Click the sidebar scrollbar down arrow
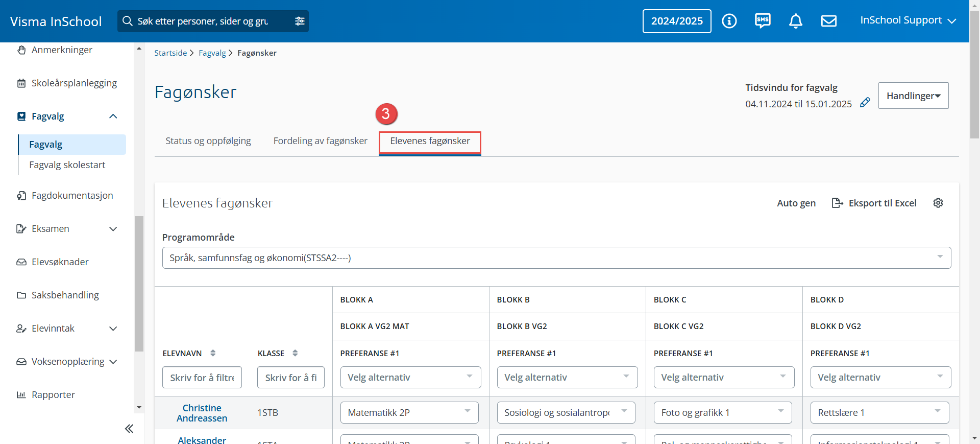Viewport: 980px width, 444px height. (139, 407)
